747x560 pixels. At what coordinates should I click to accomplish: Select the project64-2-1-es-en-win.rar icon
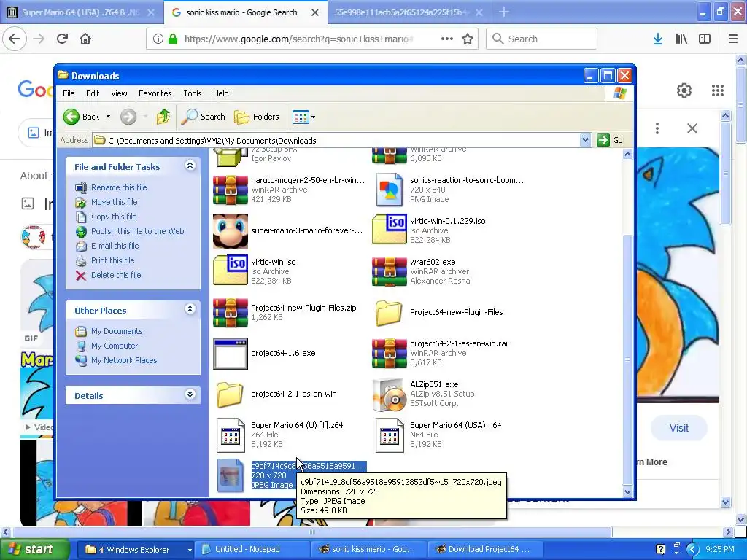pyautogui.click(x=390, y=354)
